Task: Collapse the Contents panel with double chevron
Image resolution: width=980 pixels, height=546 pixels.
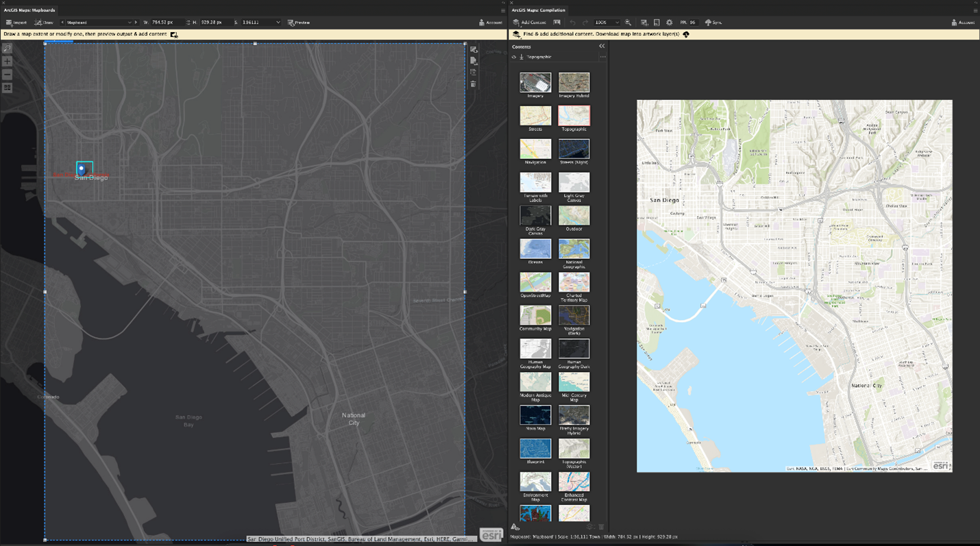Action: click(x=602, y=47)
